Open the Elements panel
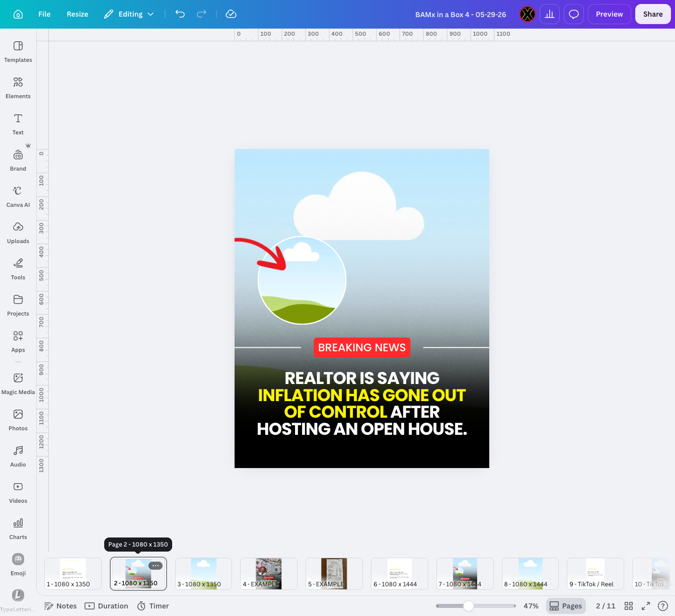Screen dimensions: 675x616 [18, 88]
